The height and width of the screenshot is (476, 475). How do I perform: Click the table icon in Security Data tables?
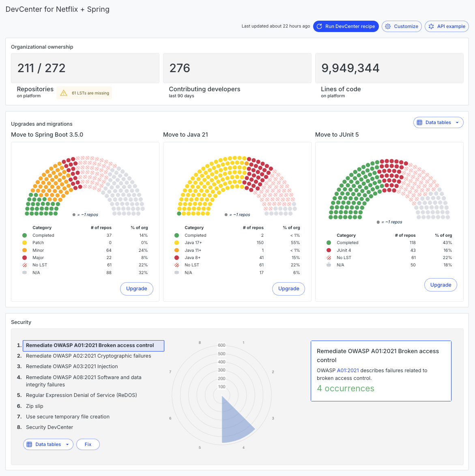(30, 444)
